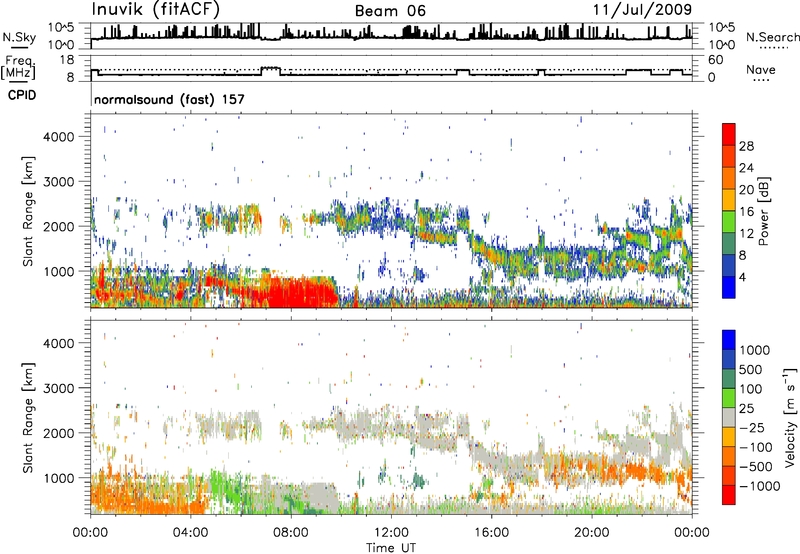Click "2000" on the power panel range axis
This screenshot has height=554, width=800.
58,226
